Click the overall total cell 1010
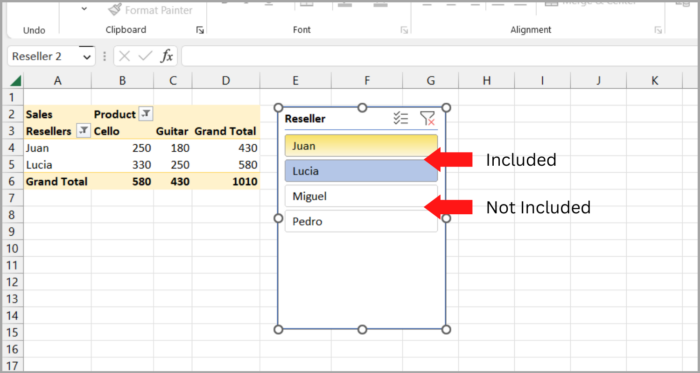Viewport: 700px width, 373px height. pos(226,181)
